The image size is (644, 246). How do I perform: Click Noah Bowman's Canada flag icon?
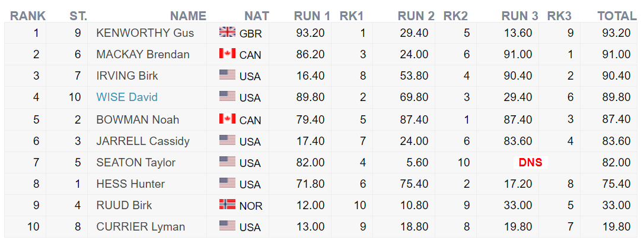[227, 118]
